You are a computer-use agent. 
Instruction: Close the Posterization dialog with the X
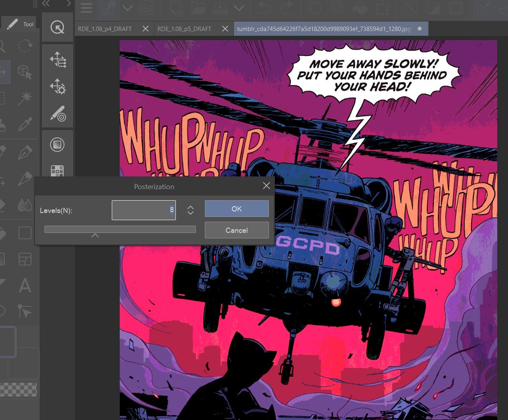[x=267, y=186]
